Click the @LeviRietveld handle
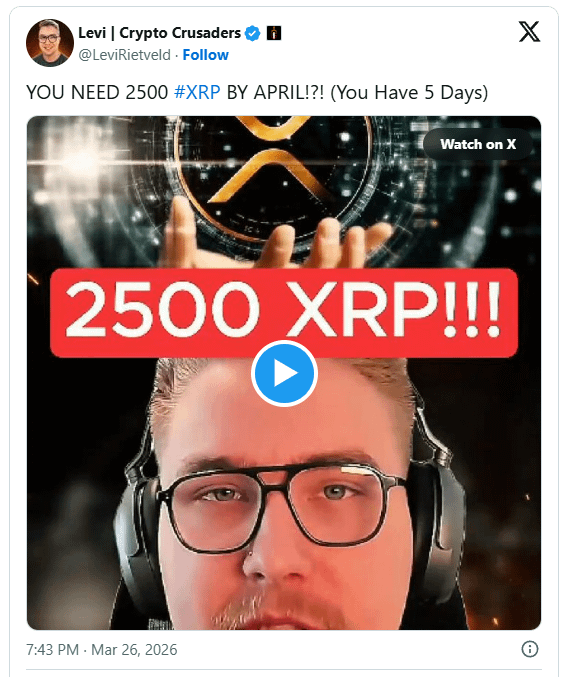Viewport: 565px width, 677px height. pos(124,55)
